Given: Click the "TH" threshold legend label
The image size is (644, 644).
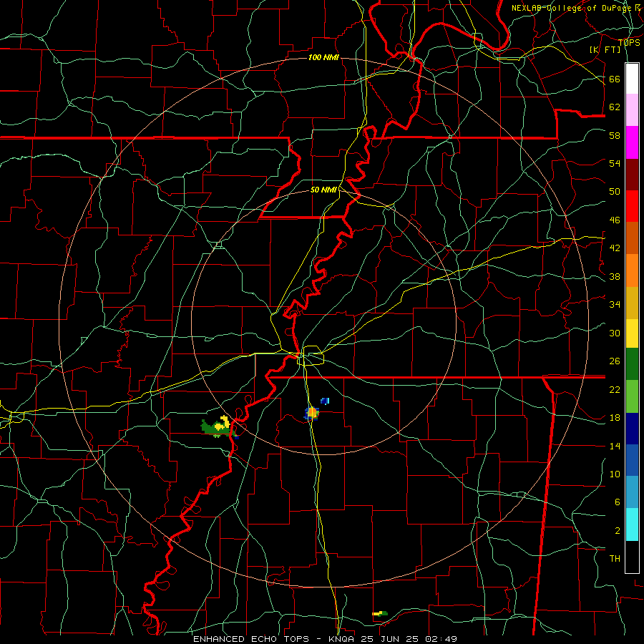Looking at the screenshot, I should pos(615,559).
